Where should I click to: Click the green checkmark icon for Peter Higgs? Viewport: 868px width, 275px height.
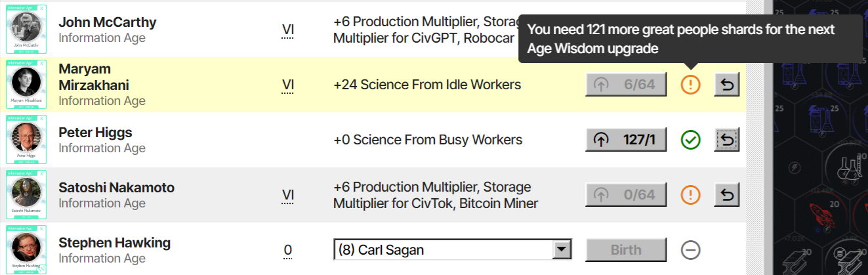coord(690,140)
